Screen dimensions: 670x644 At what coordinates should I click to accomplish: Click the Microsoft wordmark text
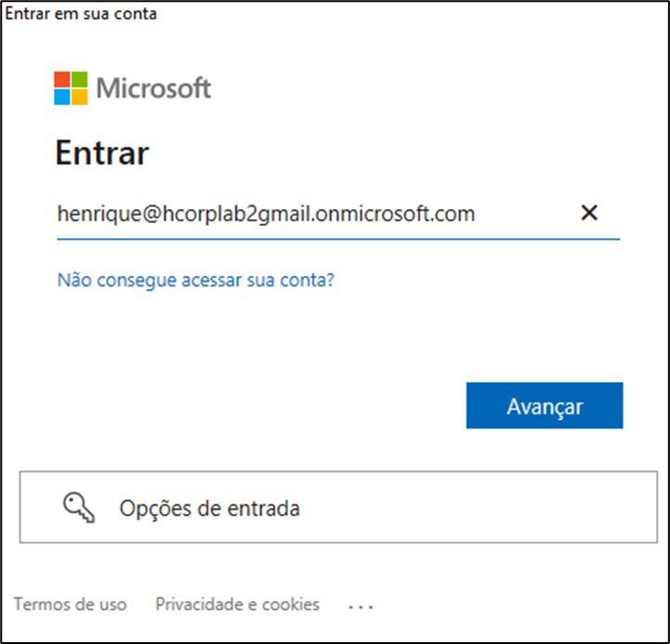coord(154,89)
